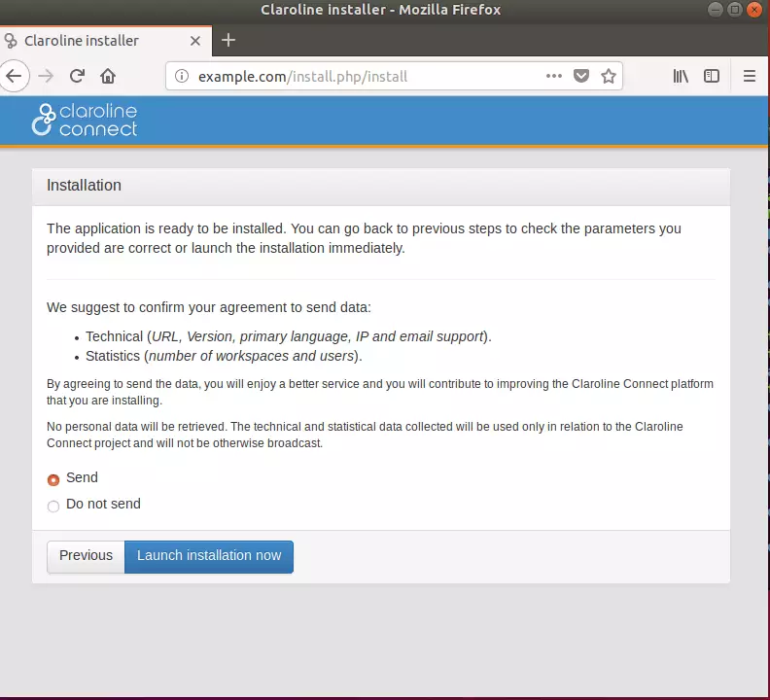Maximize the Firefox window
Screen dimensions: 770x700
tap(735, 10)
